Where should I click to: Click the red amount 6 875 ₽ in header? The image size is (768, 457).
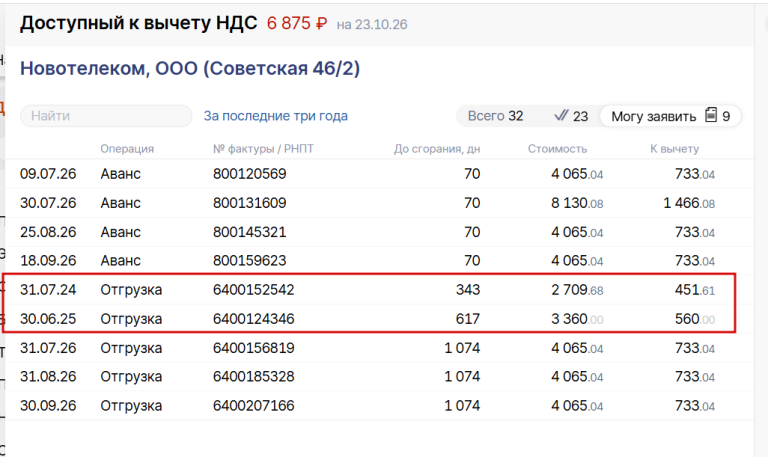(297, 23)
